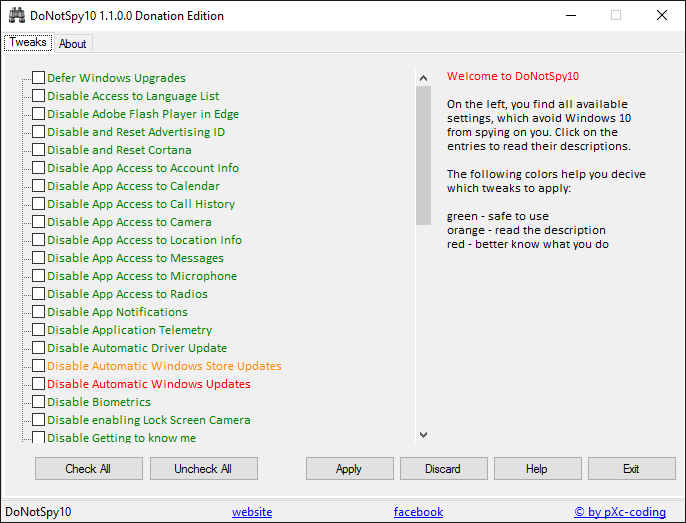Select Disable and Reset Cortana entry text
Screen dimensions: 686x523
pos(119,150)
